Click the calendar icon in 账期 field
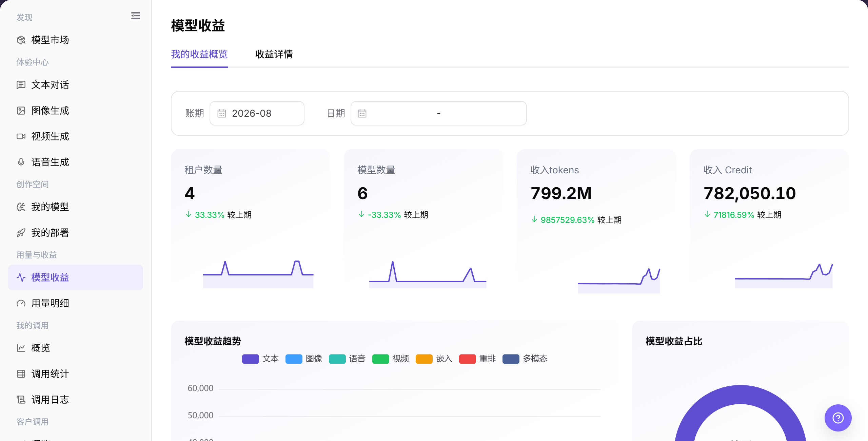 [x=222, y=113]
